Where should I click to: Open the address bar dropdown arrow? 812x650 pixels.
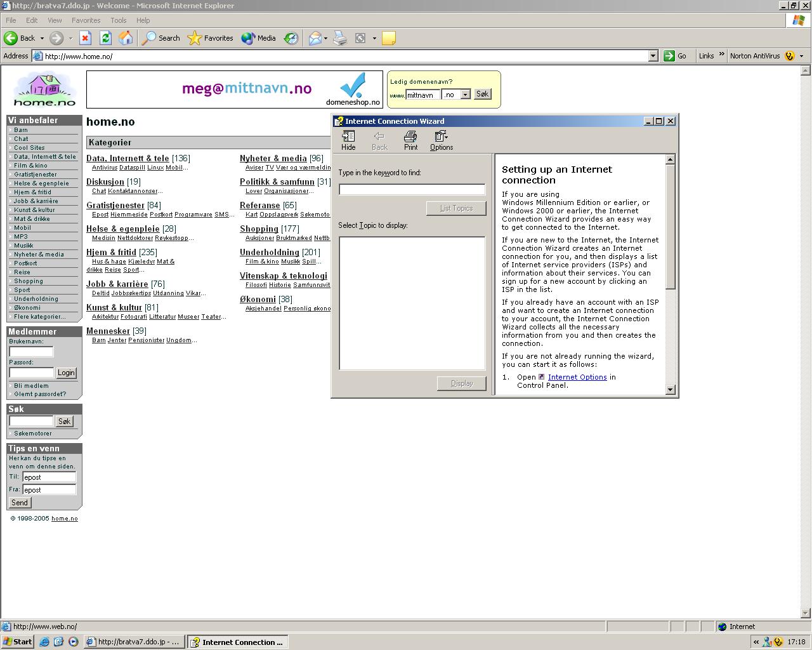click(x=653, y=56)
